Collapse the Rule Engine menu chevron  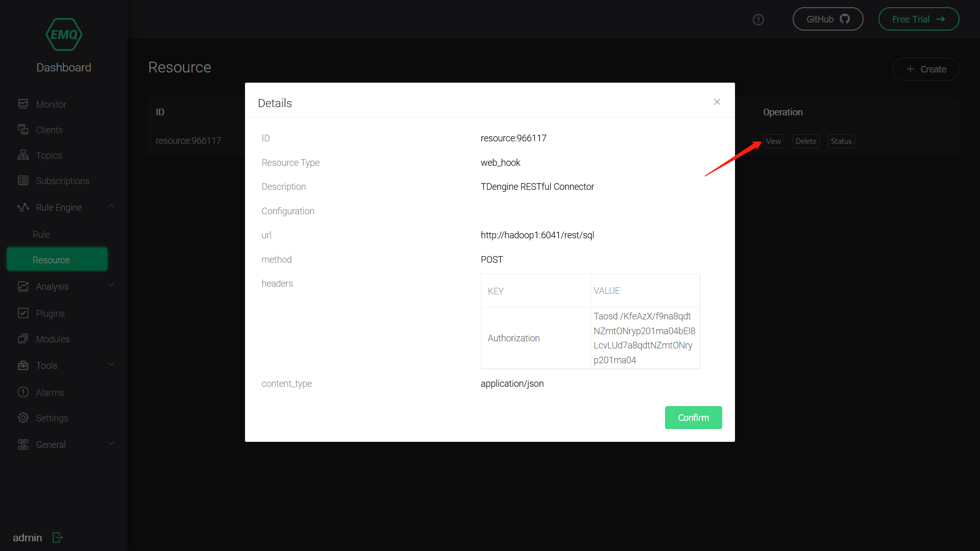pyautogui.click(x=111, y=206)
